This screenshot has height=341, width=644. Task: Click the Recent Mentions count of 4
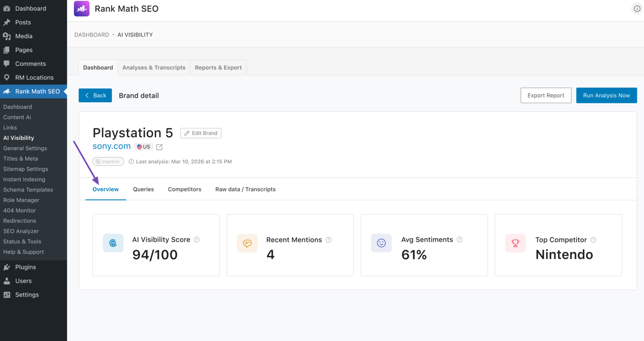[270, 254]
